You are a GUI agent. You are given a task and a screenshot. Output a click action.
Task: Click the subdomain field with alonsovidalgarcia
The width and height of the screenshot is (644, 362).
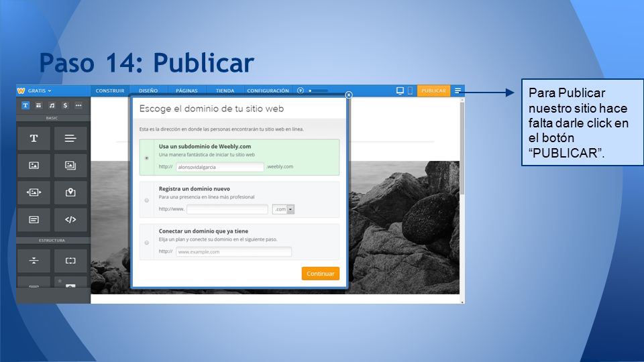coord(220,167)
